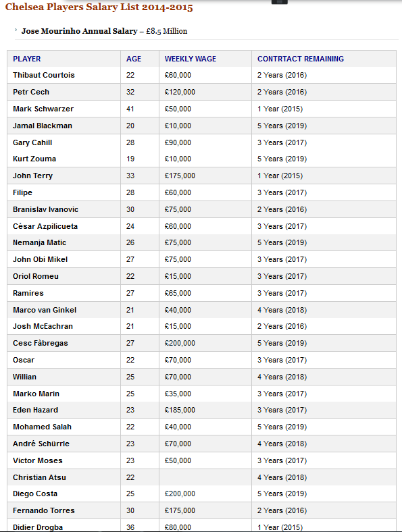The height and width of the screenshot is (532, 402).
Task: Click Eden Hazard's £185,000 wage
Action: (180, 410)
